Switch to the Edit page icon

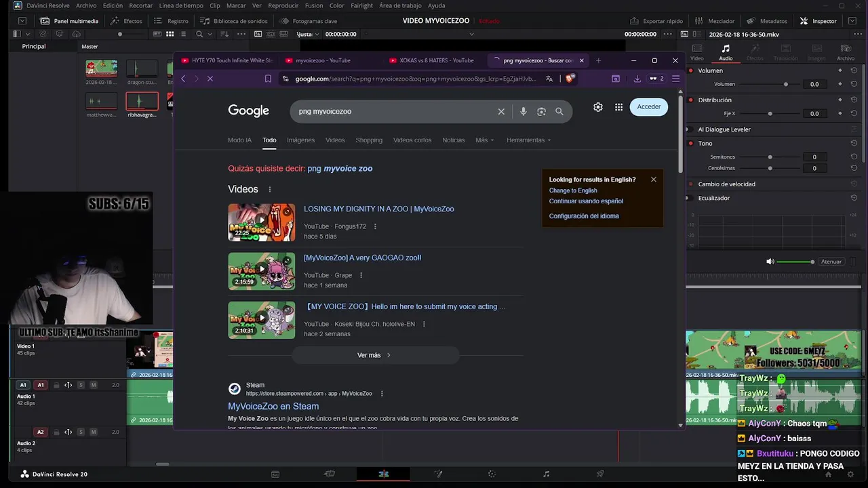click(383, 474)
